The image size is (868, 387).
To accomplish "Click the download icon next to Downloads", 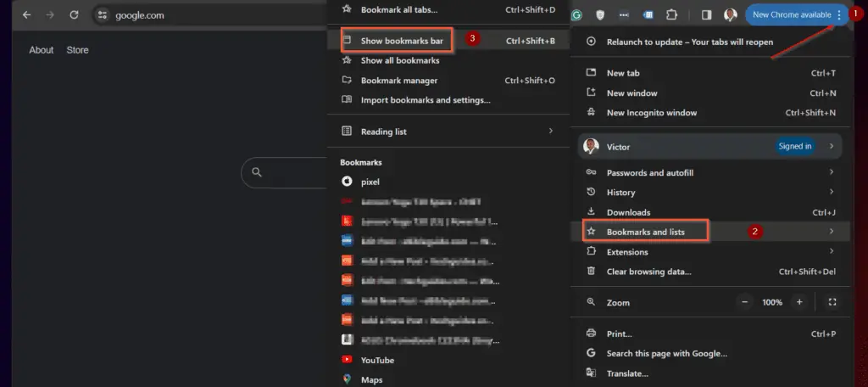I will pyautogui.click(x=591, y=212).
